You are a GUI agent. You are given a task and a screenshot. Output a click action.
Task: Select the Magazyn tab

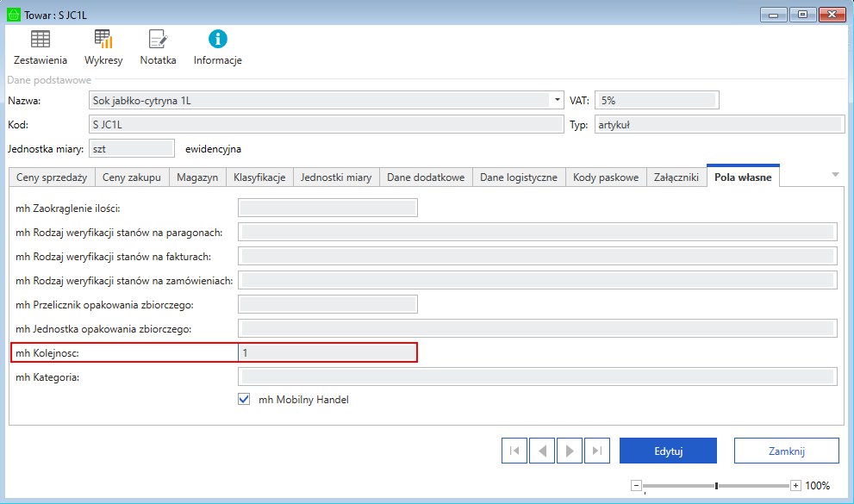click(x=197, y=177)
